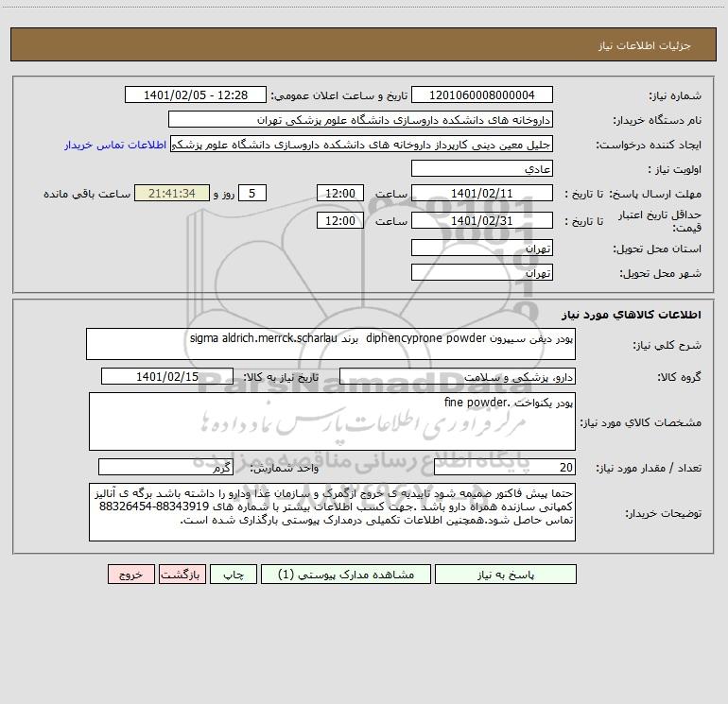Click announcement date field 1401/02/05 - 12:28

point(196,94)
